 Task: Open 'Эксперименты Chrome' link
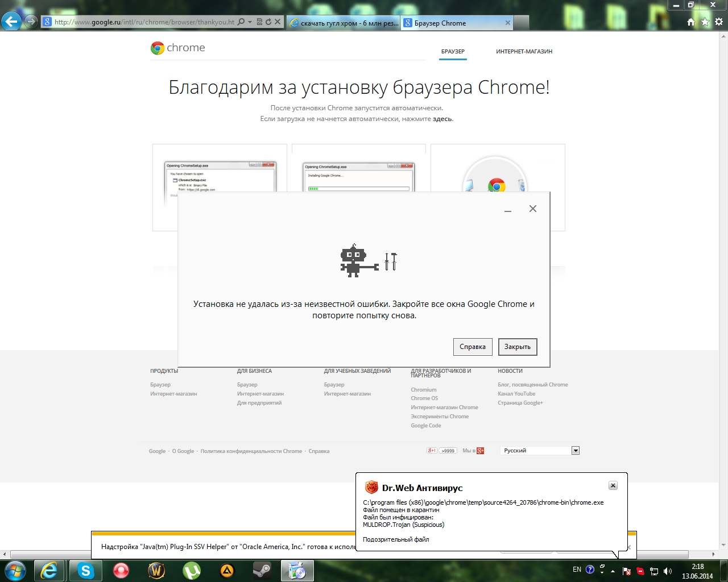tap(440, 417)
